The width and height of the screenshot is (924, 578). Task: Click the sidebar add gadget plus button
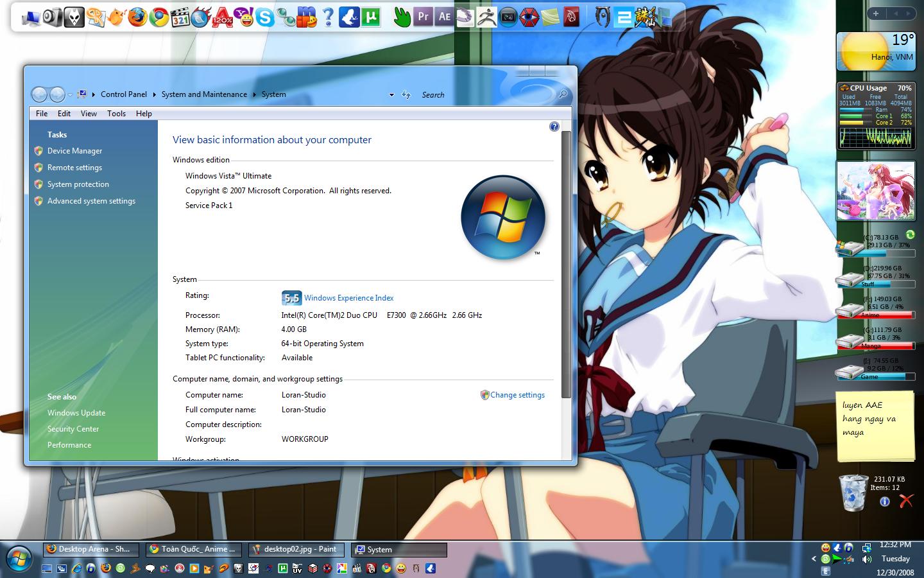875,13
